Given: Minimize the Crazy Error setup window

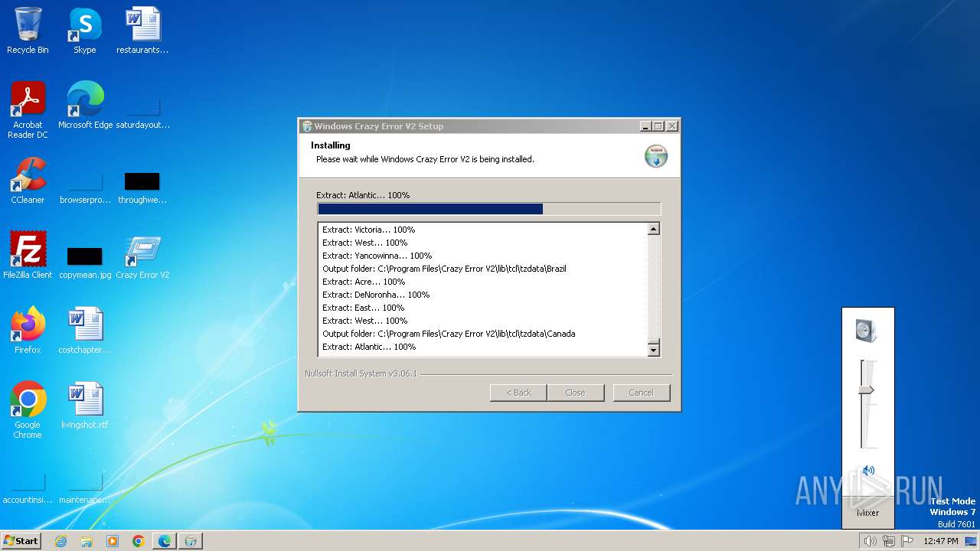Looking at the screenshot, I should [x=645, y=126].
